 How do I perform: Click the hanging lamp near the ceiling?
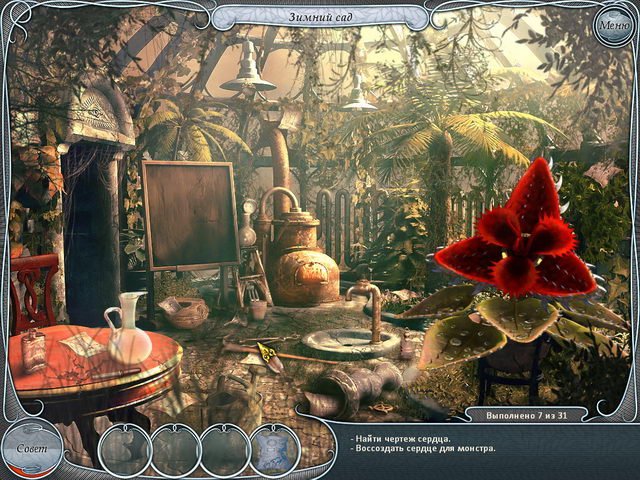point(247,73)
